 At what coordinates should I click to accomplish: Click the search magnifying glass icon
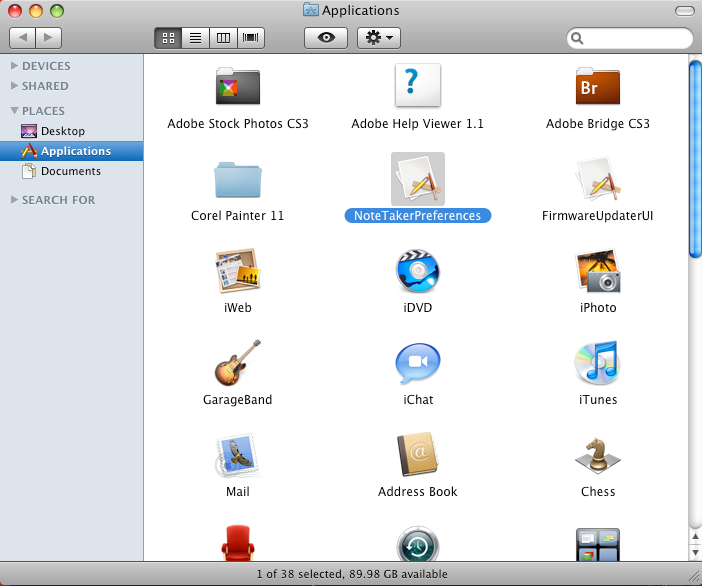[578, 38]
